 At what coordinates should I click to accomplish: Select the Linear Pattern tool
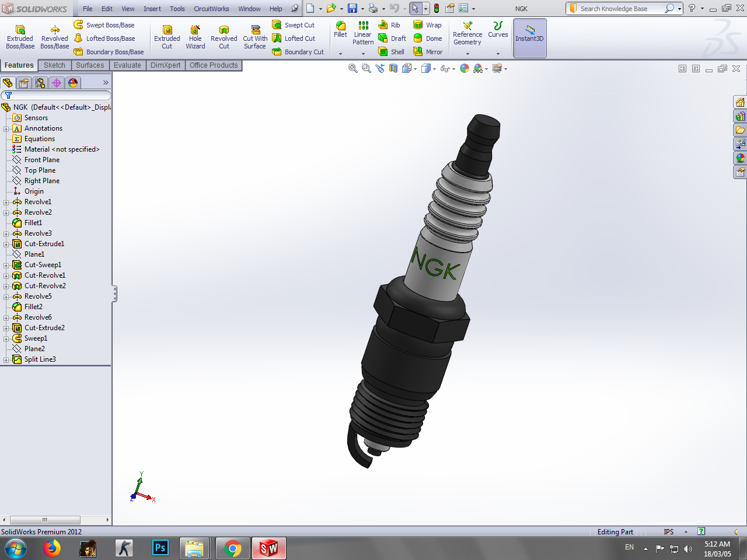[x=363, y=33]
